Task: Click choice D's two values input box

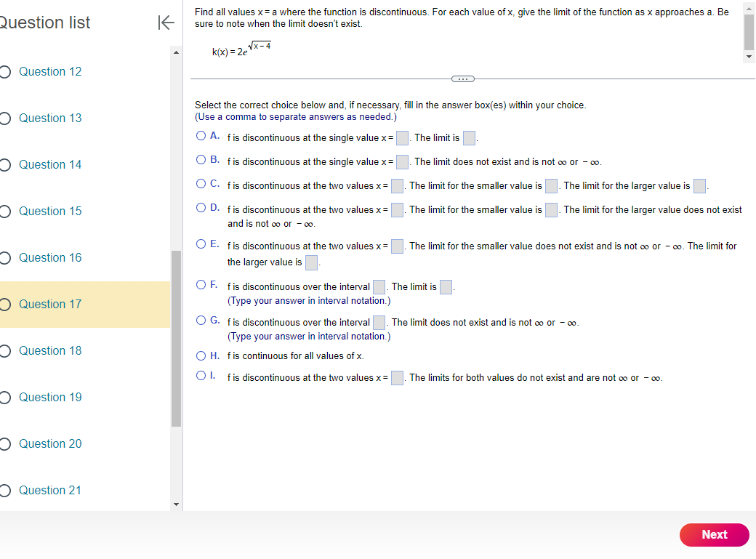Action: point(398,210)
